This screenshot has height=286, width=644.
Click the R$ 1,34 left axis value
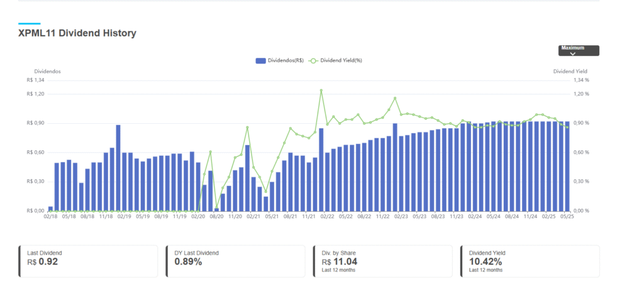35,80
